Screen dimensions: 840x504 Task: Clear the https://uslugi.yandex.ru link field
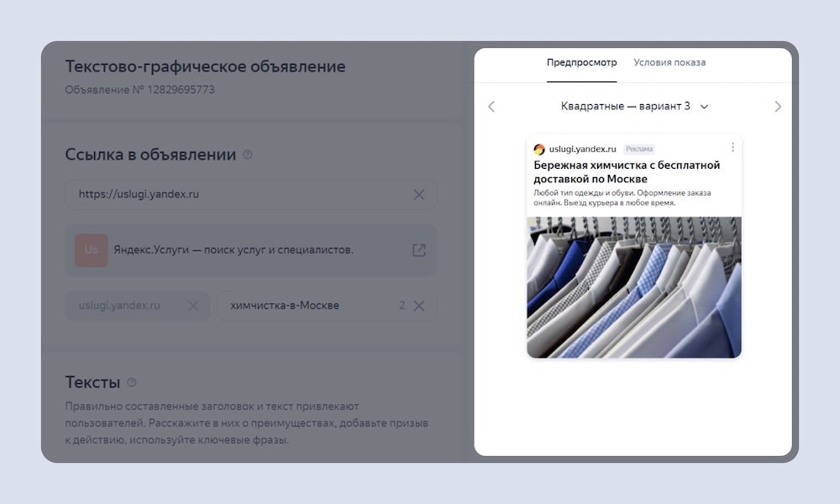[418, 195]
